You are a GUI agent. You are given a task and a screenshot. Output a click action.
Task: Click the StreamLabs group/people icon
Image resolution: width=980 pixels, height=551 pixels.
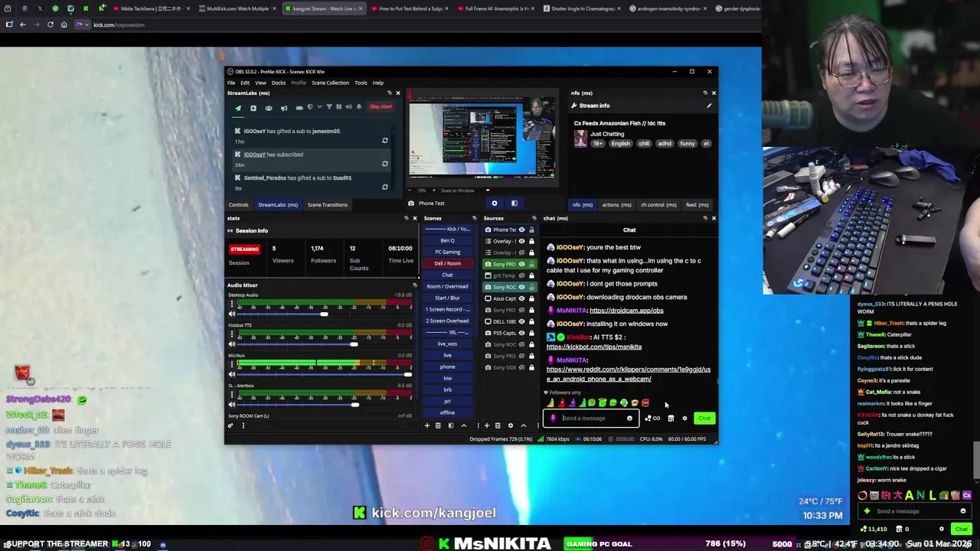point(269,108)
